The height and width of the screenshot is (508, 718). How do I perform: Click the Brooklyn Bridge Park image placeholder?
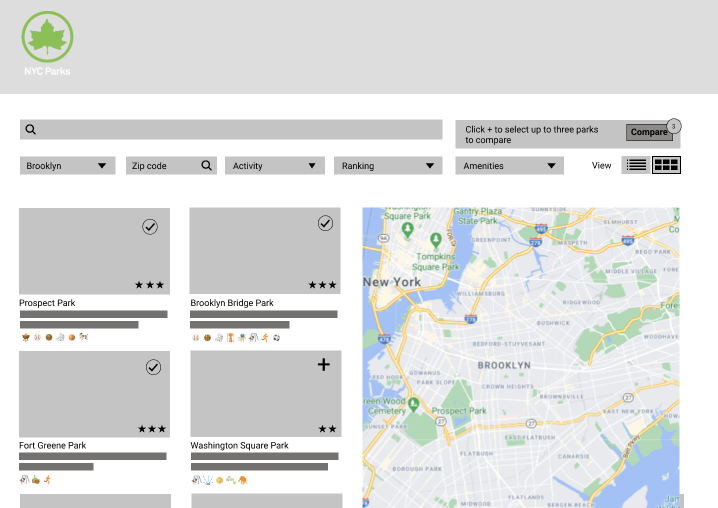point(265,251)
